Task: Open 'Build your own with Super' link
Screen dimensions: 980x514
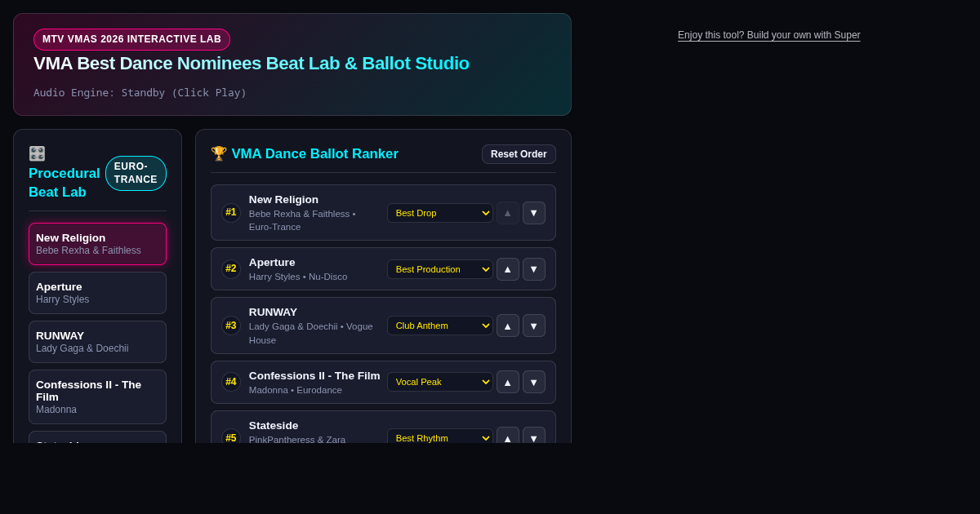Action: [768, 35]
